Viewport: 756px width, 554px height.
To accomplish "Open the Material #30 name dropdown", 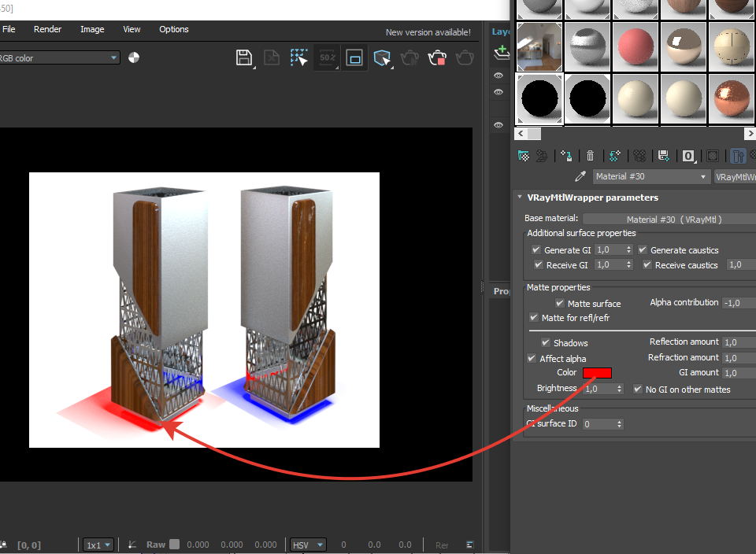I will click(x=703, y=177).
